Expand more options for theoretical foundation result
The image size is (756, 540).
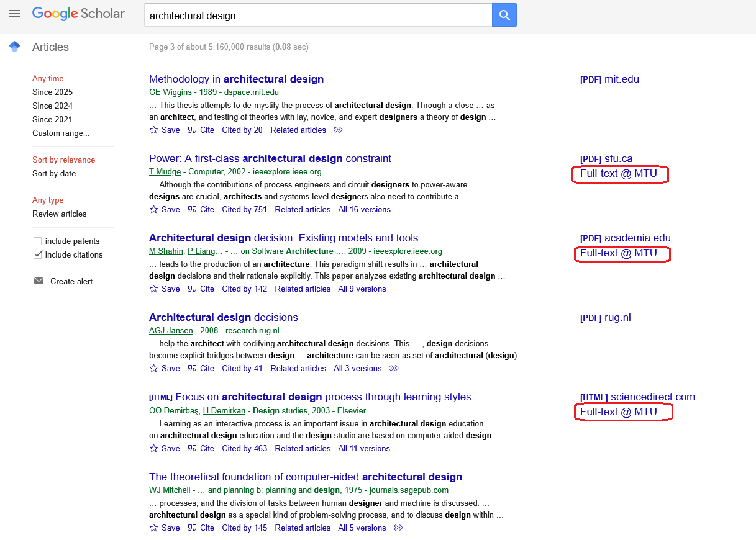pos(398,528)
